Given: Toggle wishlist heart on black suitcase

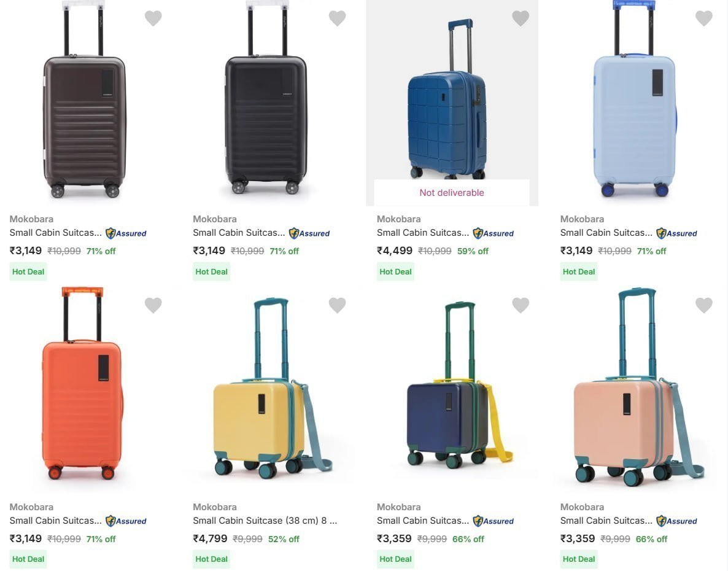Looking at the screenshot, I should [x=337, y=18].
